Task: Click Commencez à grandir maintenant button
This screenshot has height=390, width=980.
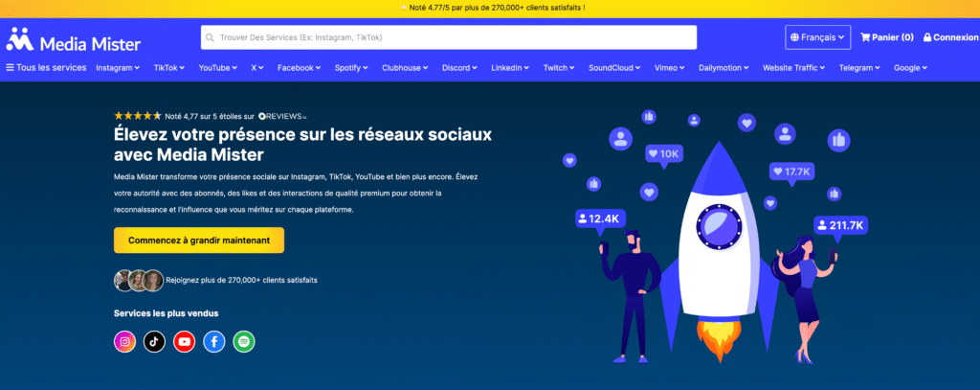Action: pos(199,241)
